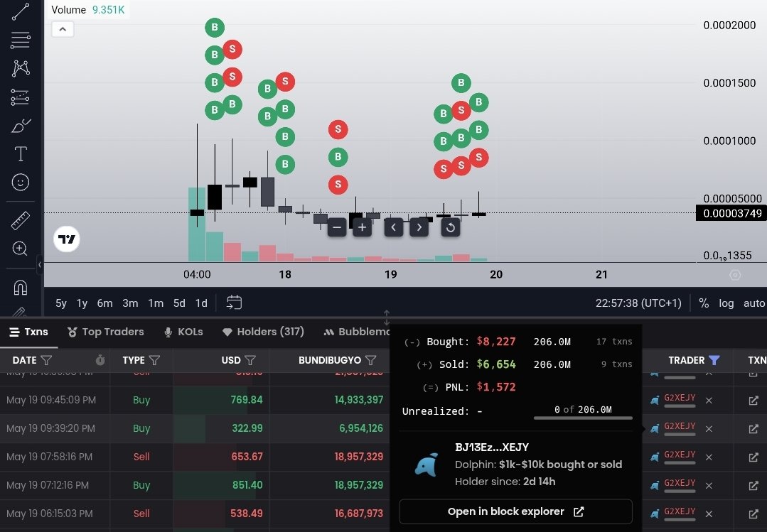Open the timezone menu at 22:57:38 (UTC+1)
This screenshot has height=532, width=767.
(x=638, y=303)
